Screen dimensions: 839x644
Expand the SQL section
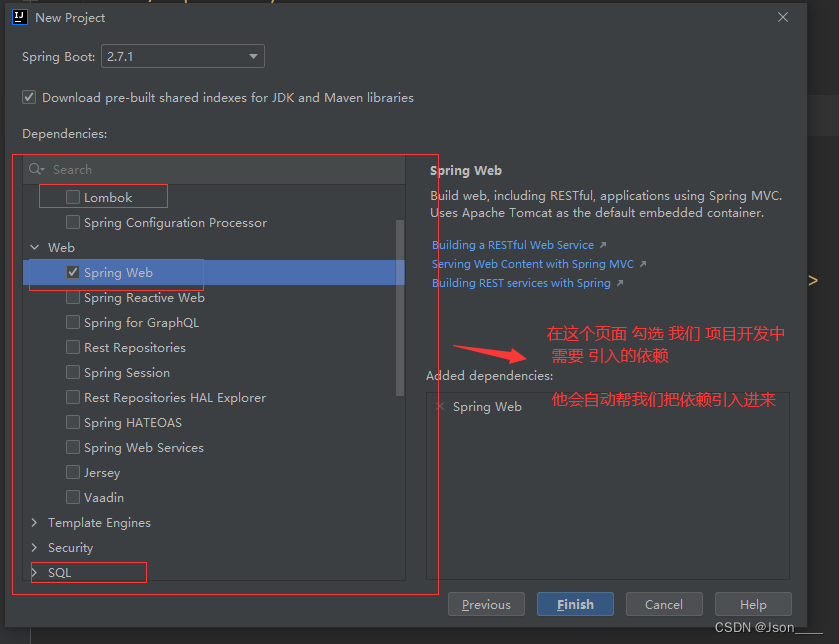(x=33, y=572)
